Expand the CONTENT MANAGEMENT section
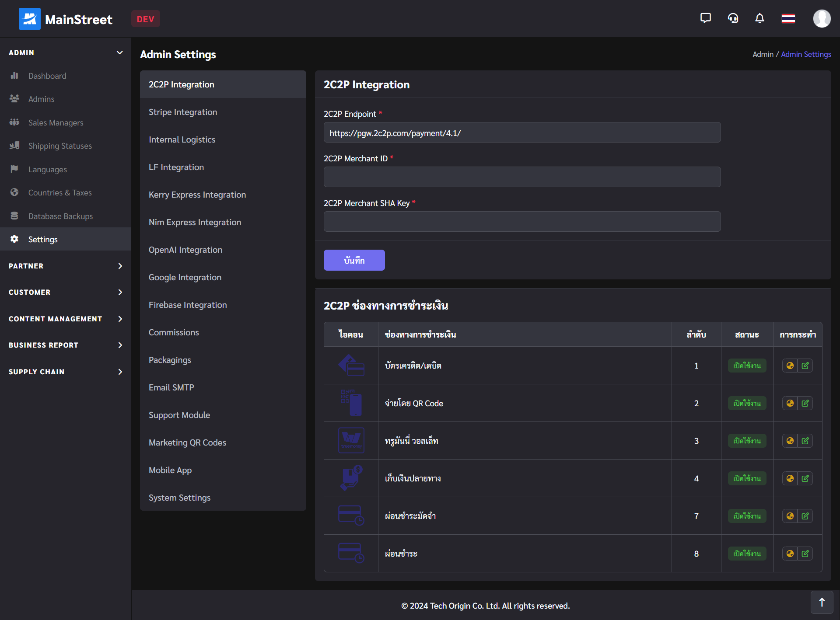 coord(66,319)
